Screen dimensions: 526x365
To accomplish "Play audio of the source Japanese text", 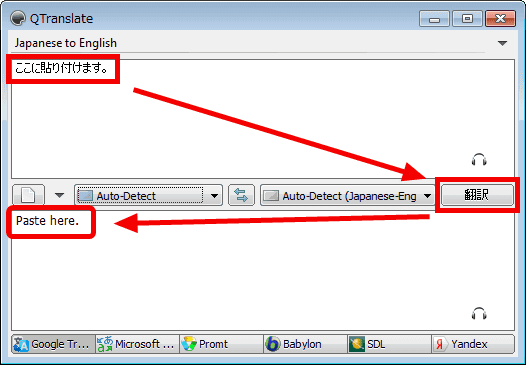I will 479,160.
